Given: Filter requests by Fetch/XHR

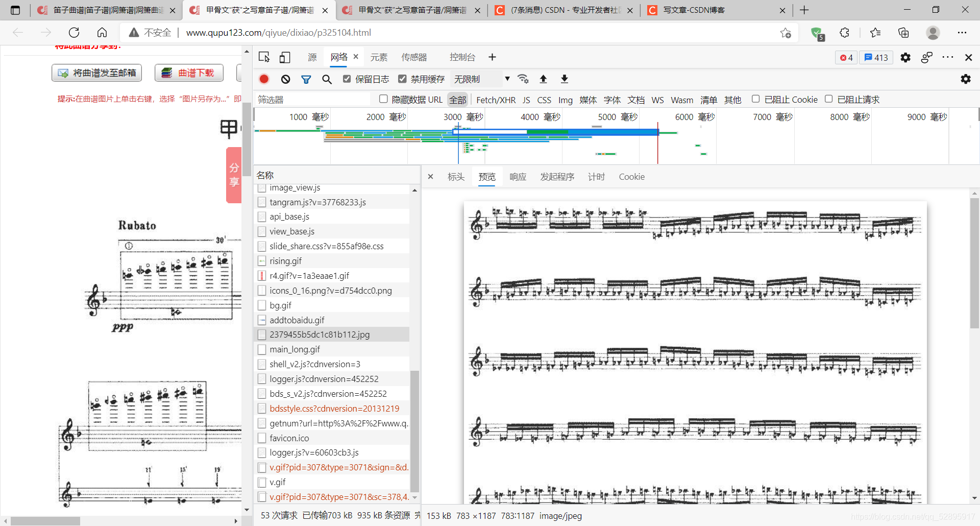Looking at the screenshot, I should 496,100.
